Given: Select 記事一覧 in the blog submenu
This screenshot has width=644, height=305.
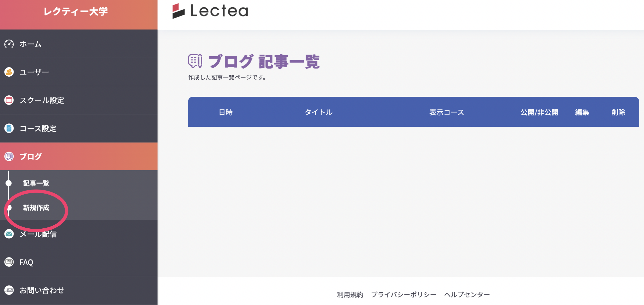Looking at the screenshot, I should (36, 183).
